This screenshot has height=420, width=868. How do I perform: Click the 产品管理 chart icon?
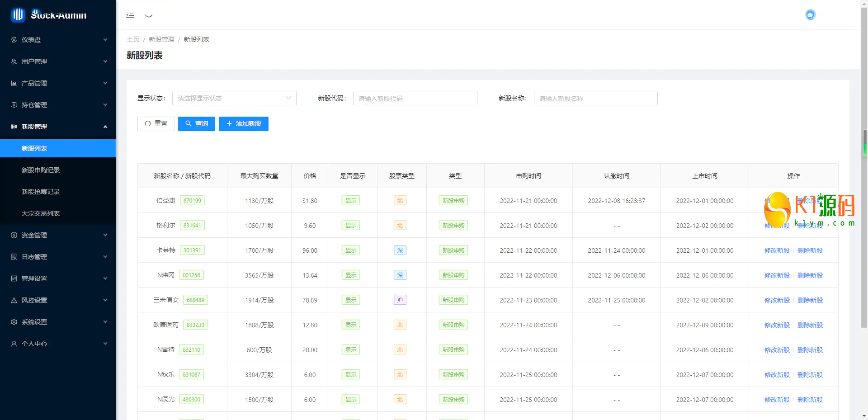click(x=14, y=83)
